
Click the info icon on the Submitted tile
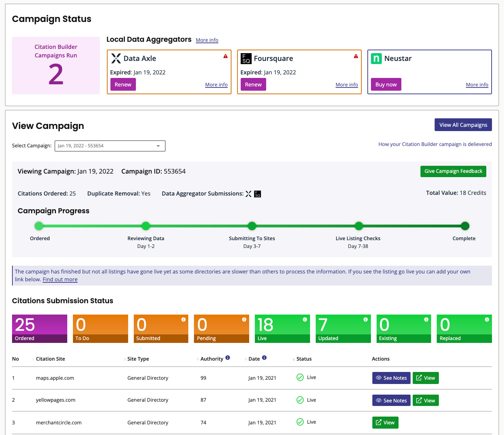pyautogui.click(x=184, y=319)
